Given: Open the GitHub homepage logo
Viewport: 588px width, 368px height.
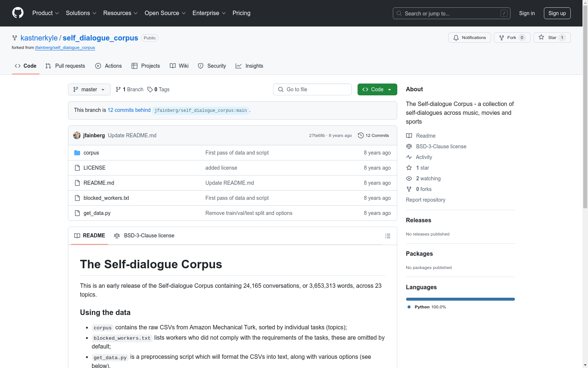Looking at the screenshot, I should (18, 13).
